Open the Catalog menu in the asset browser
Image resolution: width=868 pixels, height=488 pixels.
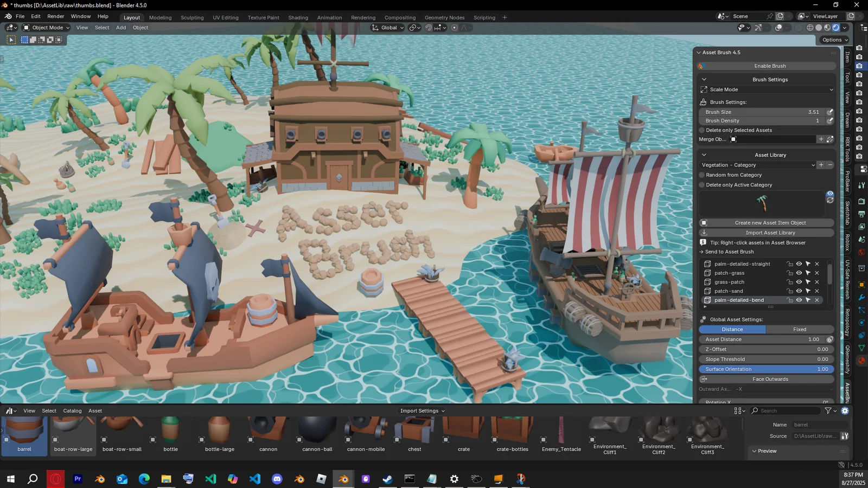tap(72, 410)
